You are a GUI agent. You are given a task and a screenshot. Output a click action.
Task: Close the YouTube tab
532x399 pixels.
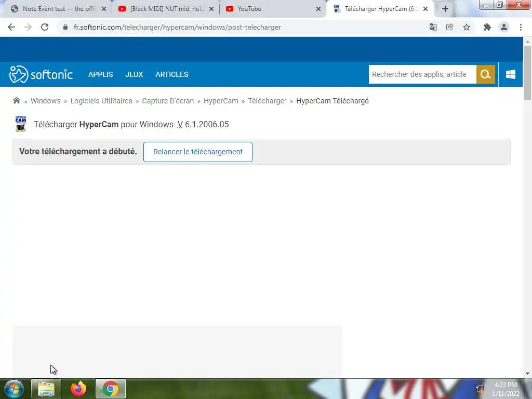pyautogui.click(x=318, y=9)
